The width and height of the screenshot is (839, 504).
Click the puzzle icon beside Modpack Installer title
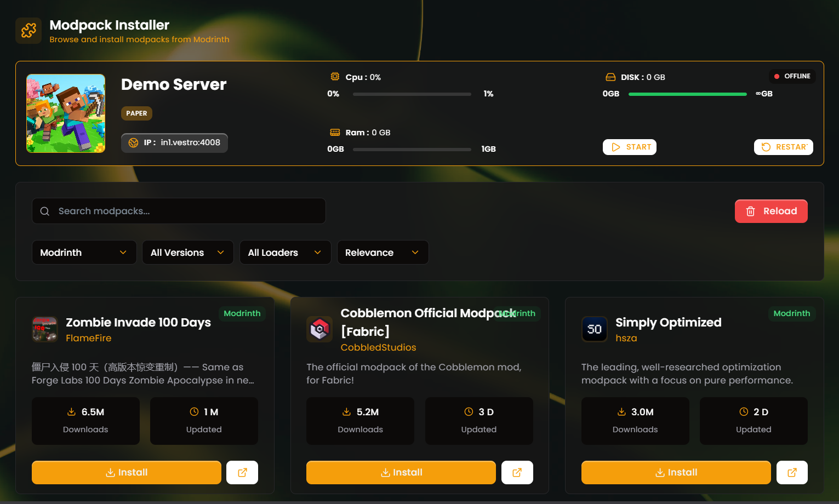[x=28, y=30]
